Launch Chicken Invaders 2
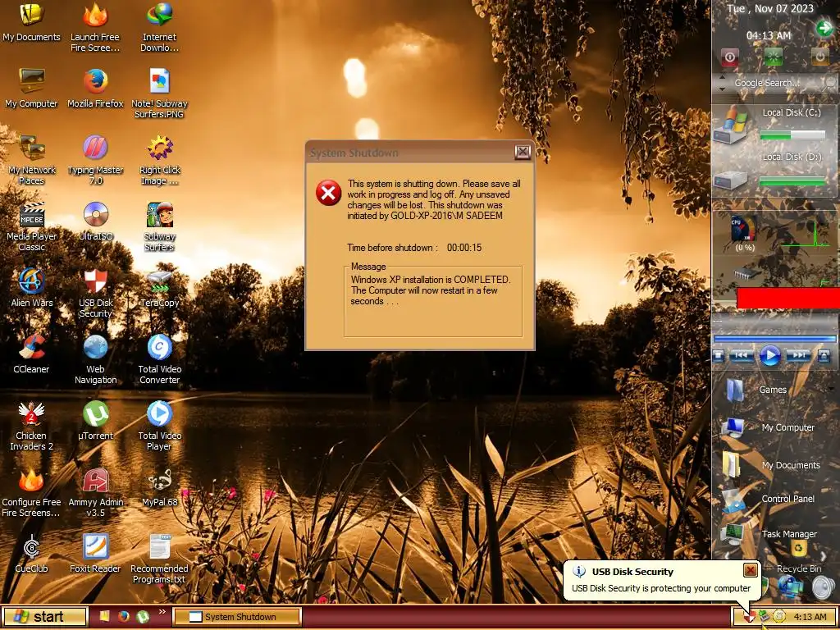This screenshot has width=840, height=630. coord(32,426)
